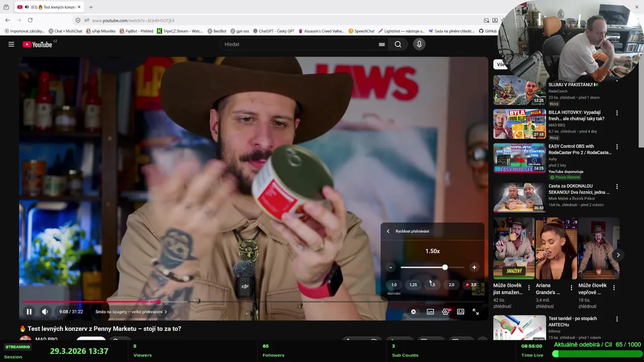Open options menu for 'Cesta za DOKONALOU SEKANOU'
This screenshot has height=362, width=644.
click(617, 187)
